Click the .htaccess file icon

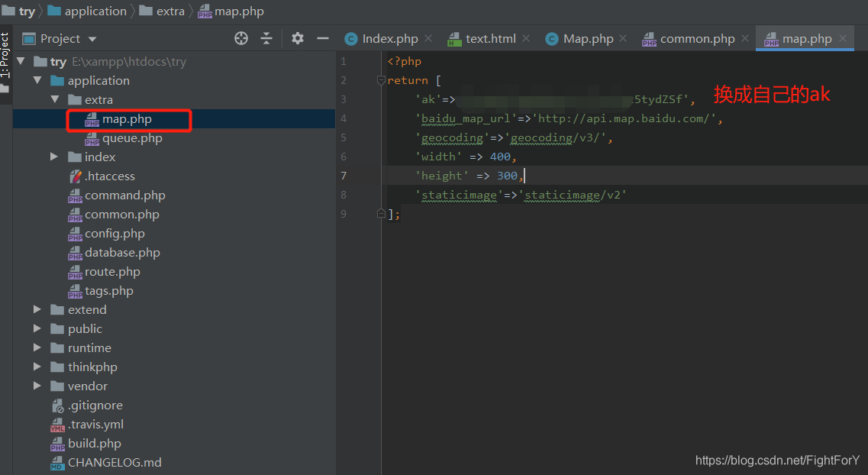point(76,176)
